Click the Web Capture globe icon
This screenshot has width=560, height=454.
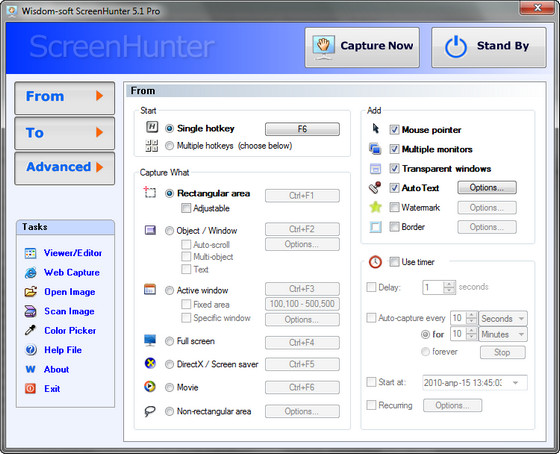pos(30,273)
